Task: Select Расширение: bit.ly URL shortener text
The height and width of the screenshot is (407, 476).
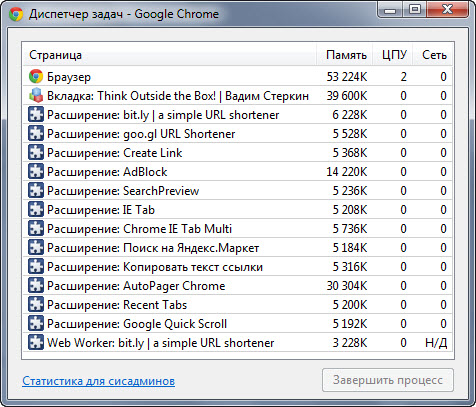Action: point(163,115)
